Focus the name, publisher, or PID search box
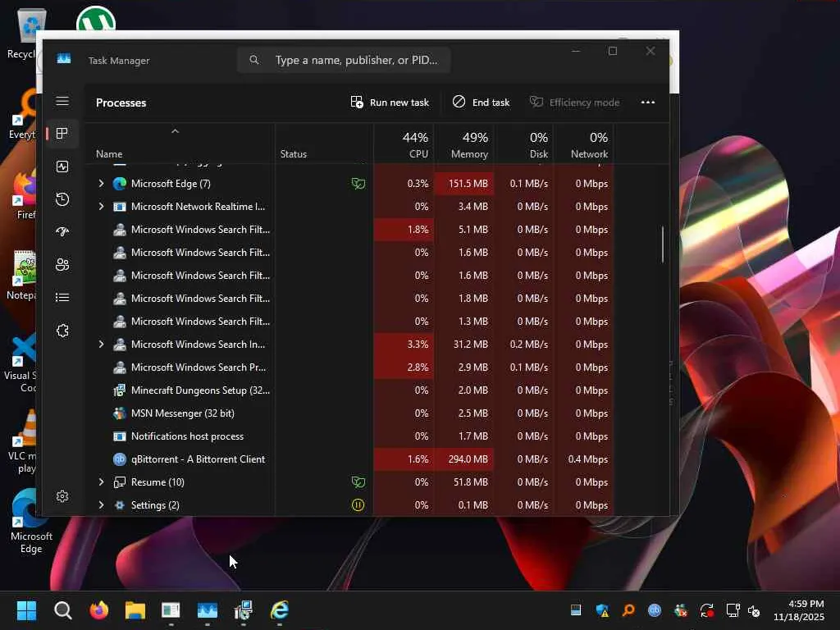This screenshot has height=630, width=840. click(x=344, y=60)
